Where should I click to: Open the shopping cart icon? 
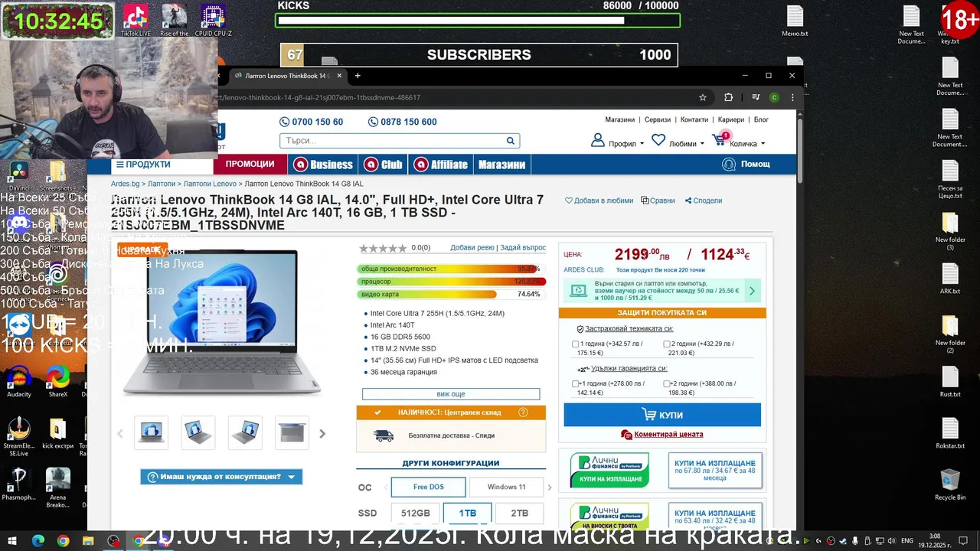tap(719, 140)
